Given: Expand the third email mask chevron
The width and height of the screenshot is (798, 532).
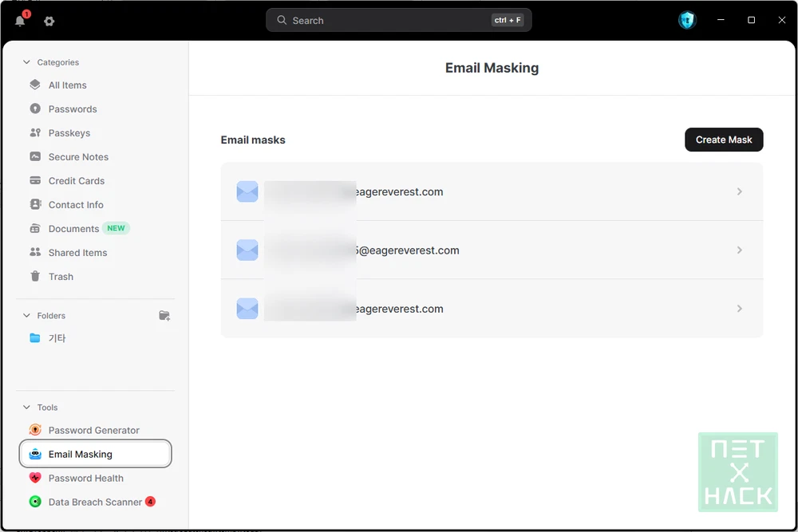Looking at the screenshot, I should click(740, 309).
